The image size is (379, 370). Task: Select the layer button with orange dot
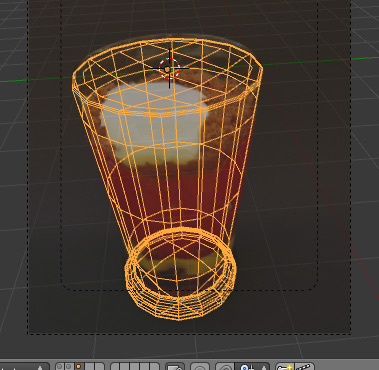point(78,367)
